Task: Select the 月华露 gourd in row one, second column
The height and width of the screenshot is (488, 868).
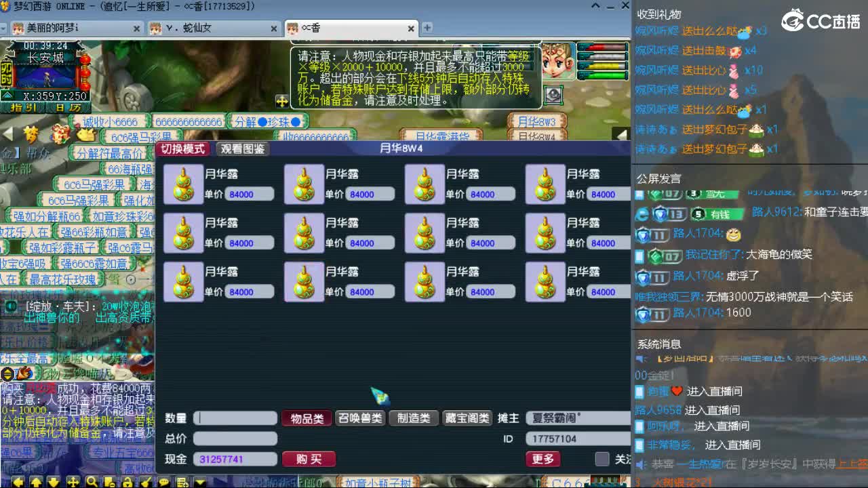Action: pyautogui.click(x=304, y=184)
